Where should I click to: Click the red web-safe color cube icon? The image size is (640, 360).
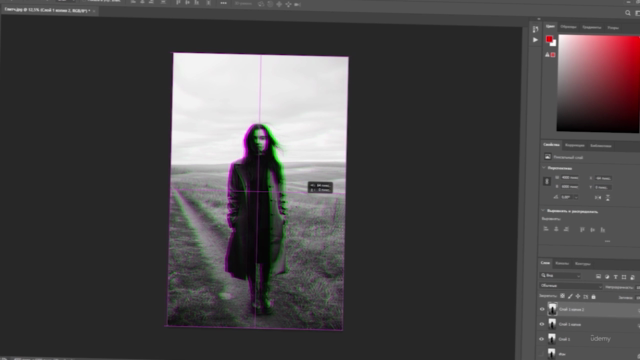tap(553, 55)
